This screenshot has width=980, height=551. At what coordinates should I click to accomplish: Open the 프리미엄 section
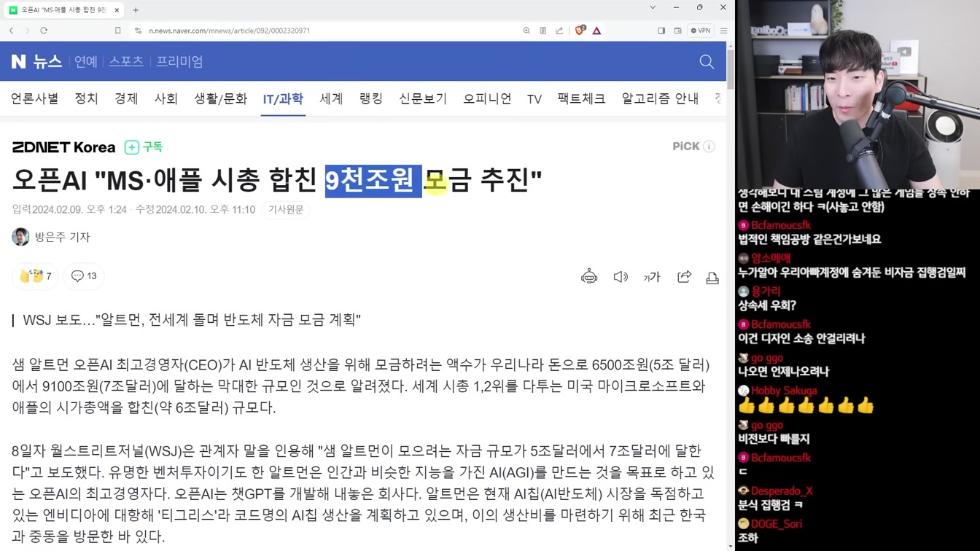coord(179,62)
